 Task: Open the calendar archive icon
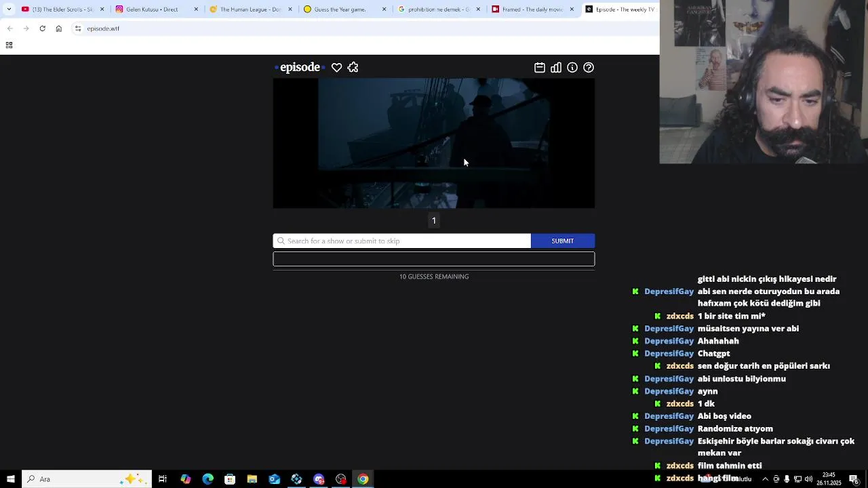coord(540,68)
